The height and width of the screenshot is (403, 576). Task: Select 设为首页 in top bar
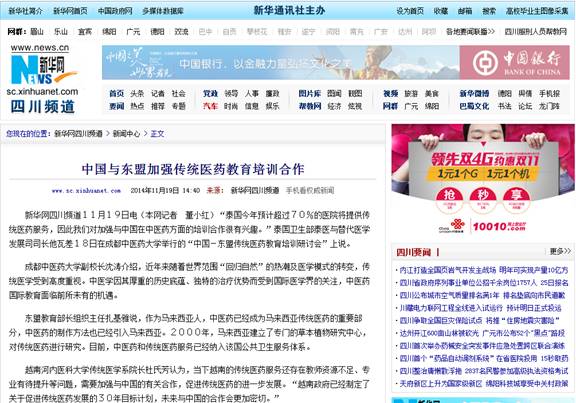pos(410,11)
